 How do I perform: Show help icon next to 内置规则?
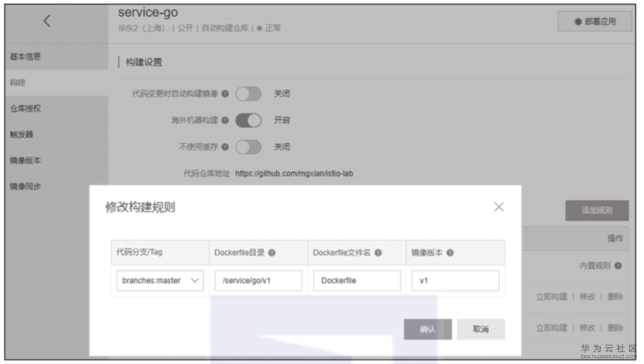coord(618,266)
